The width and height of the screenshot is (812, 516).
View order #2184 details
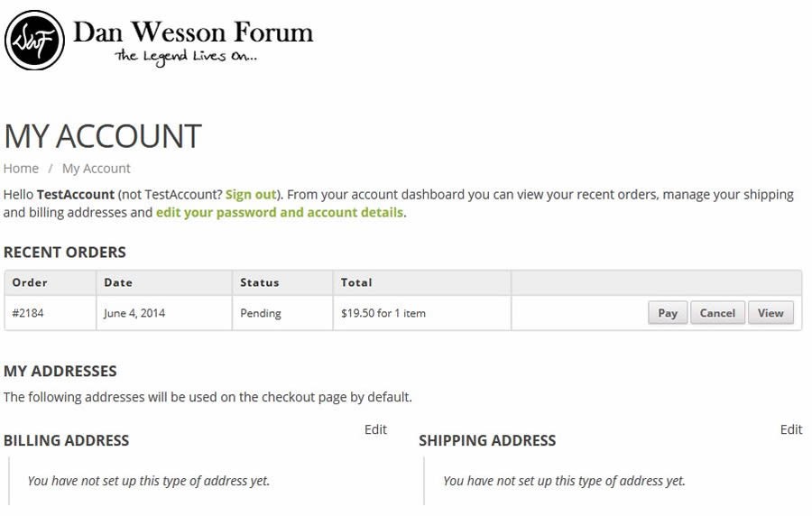[770, 313]
